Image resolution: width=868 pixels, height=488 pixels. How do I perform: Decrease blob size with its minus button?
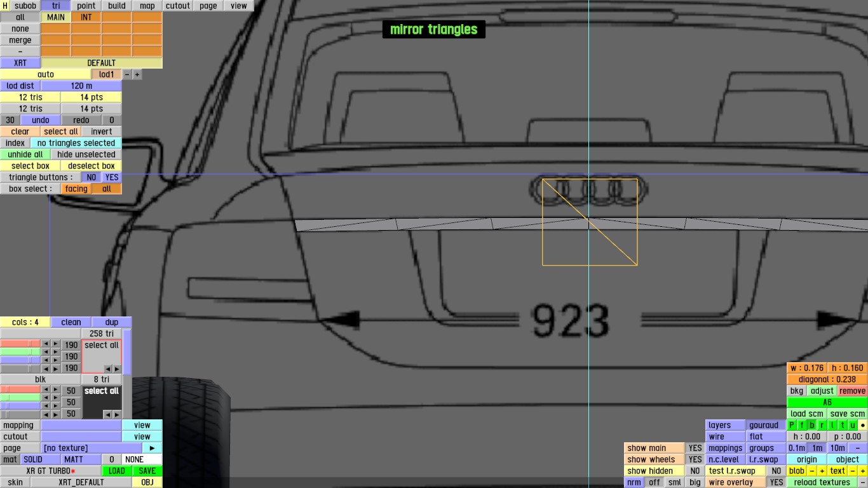pyautogui.click(x=812, y=471)
